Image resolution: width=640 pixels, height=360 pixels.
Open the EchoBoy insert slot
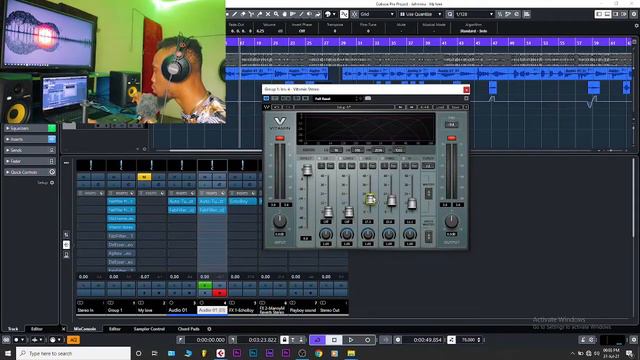[x=242, y=201]
